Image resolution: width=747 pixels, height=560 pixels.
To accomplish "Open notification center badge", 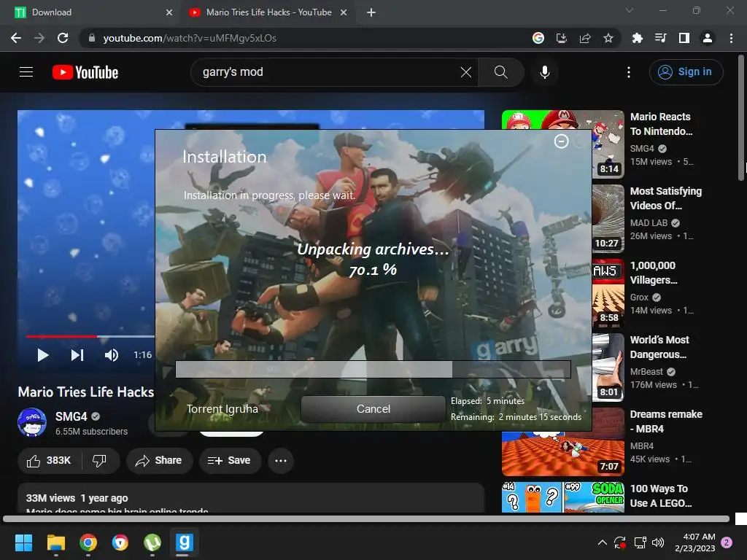I will pyautogui.click(x=727, y=542).
